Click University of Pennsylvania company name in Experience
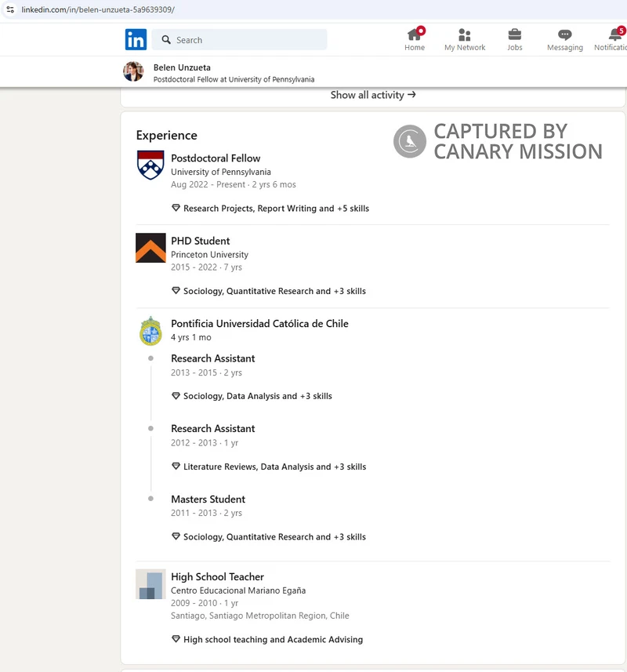The height and width of the screenshot is (672, 627). coord(221,172)
